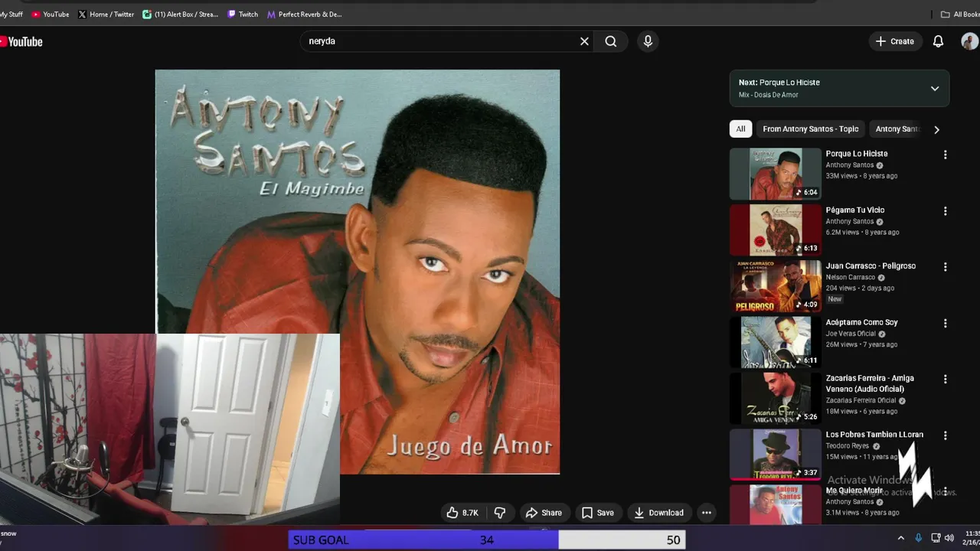This screenshot has height=551, width=980.
Task: Open the Acéptame Como Soy title link
Action: click(861, 322)
